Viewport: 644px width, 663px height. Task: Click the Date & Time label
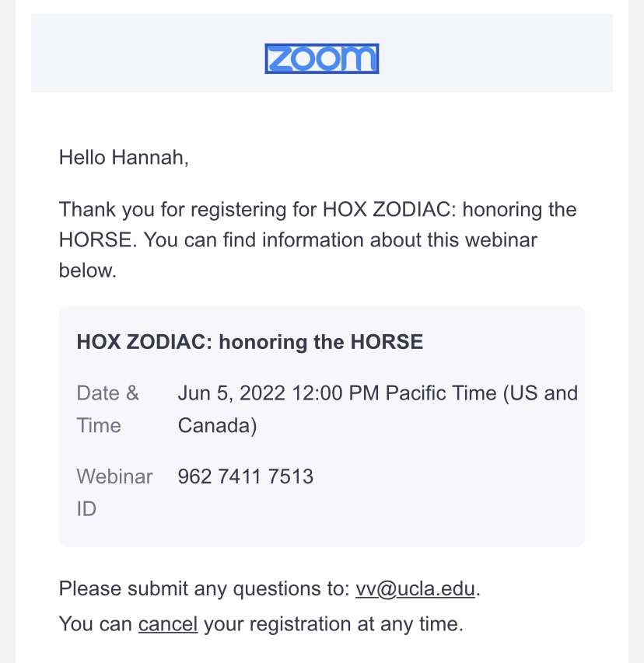pyautogui.click(x=107, y=410)
